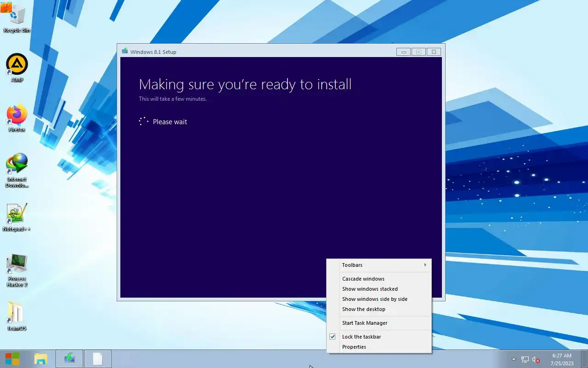Select Show the desktop menu entry

click(379, 309)
